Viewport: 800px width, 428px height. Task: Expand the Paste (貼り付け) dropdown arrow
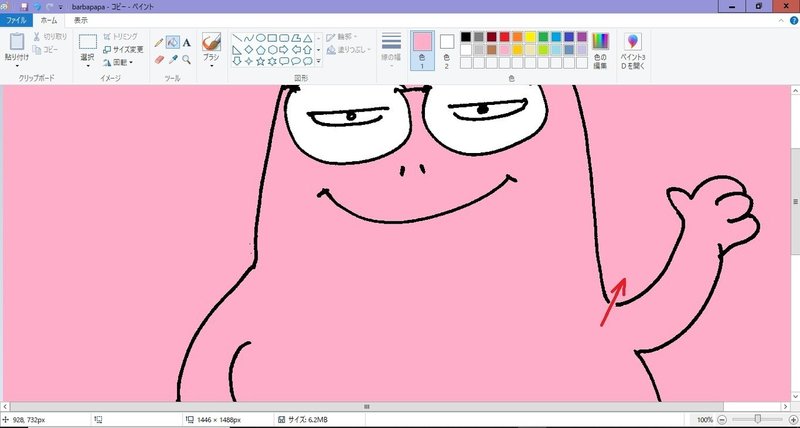tap(17, 66)
